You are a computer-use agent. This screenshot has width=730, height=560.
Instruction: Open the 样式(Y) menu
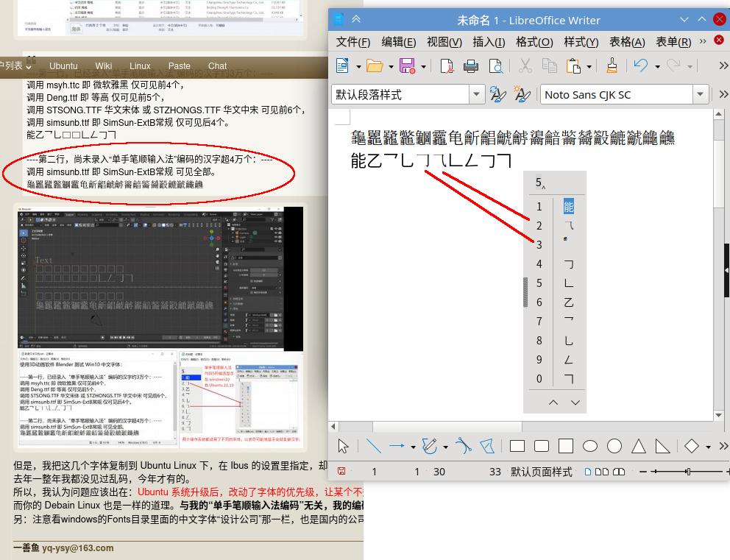(x=581, y=42)
